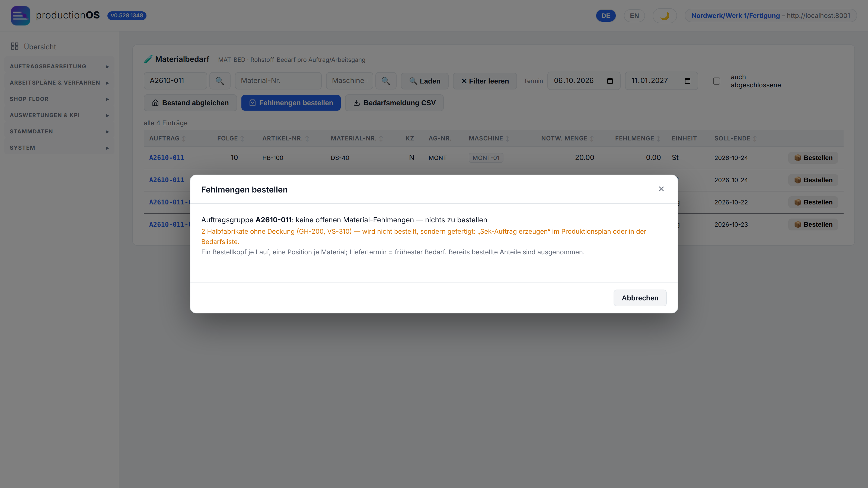Viewport: 868px width, 488px height.
Task: Expand the Stammdaten section
Action: (x=59, y=131)
